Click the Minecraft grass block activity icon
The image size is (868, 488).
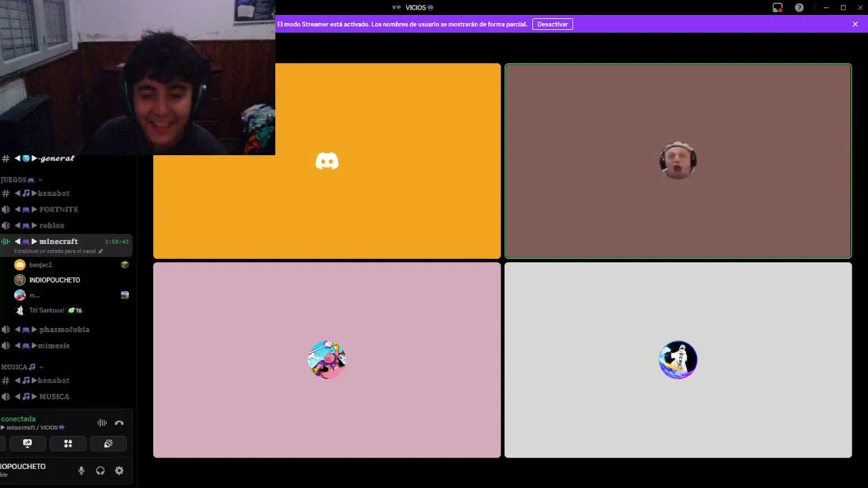pos(125,265)
